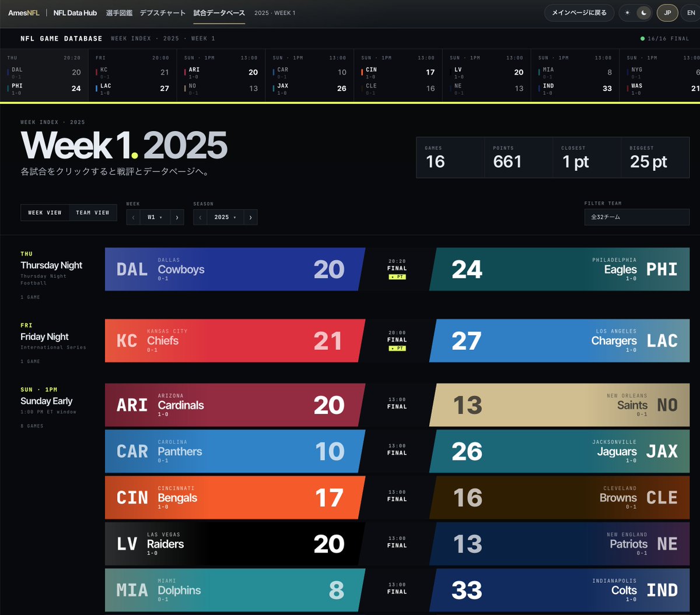Open CAR vs JAX ticker card
The height and width of the screenshot is (615, 700).
point(310,75)
